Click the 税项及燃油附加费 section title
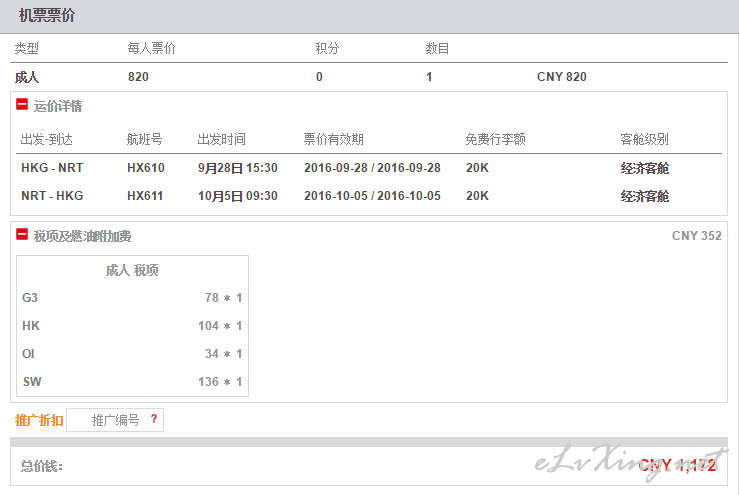 (x=82, y=236)
